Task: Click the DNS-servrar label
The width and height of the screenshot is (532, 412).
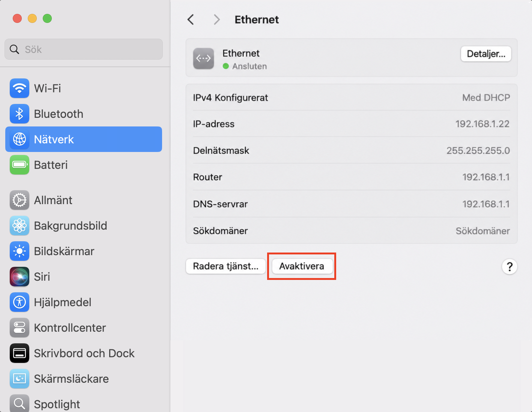Action: click(x=220, y=204)
